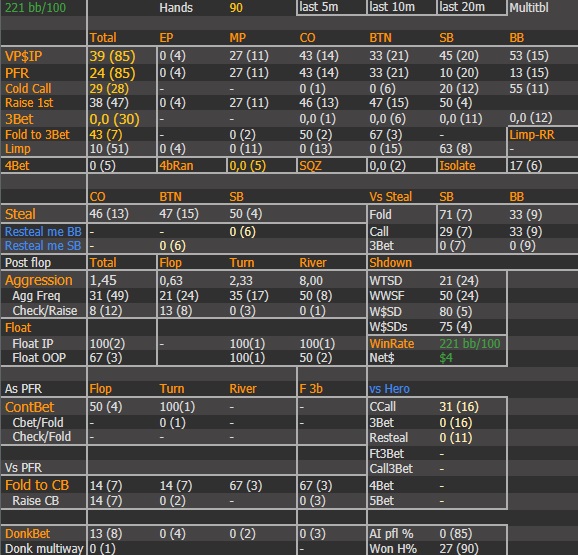Screen dimensions: 578x555
Task: Click the Fold to CB label
Action: (37, 485)
